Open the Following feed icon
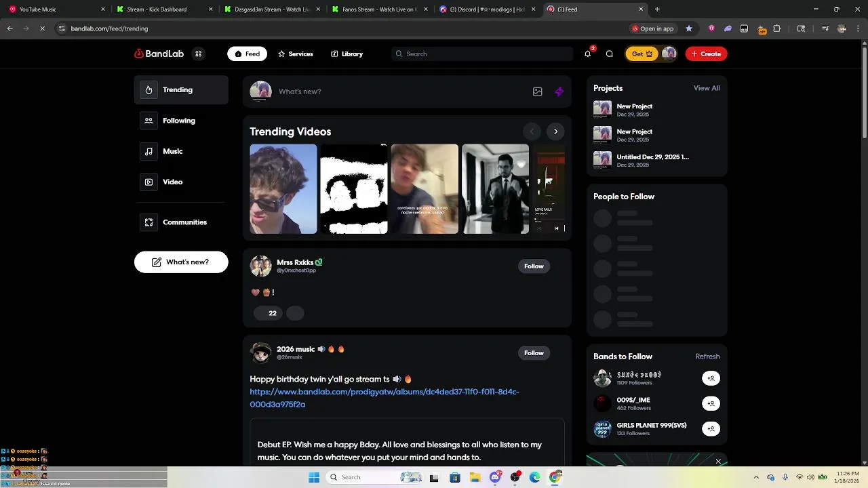The width and height of the screenshot is (868, 488). coord(149,121)
